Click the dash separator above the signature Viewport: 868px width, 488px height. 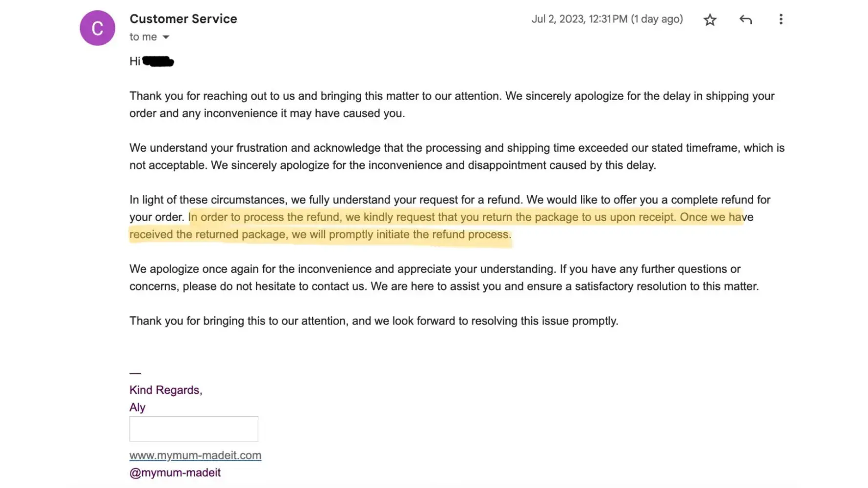pyautogui.click(x=135, y=373)
